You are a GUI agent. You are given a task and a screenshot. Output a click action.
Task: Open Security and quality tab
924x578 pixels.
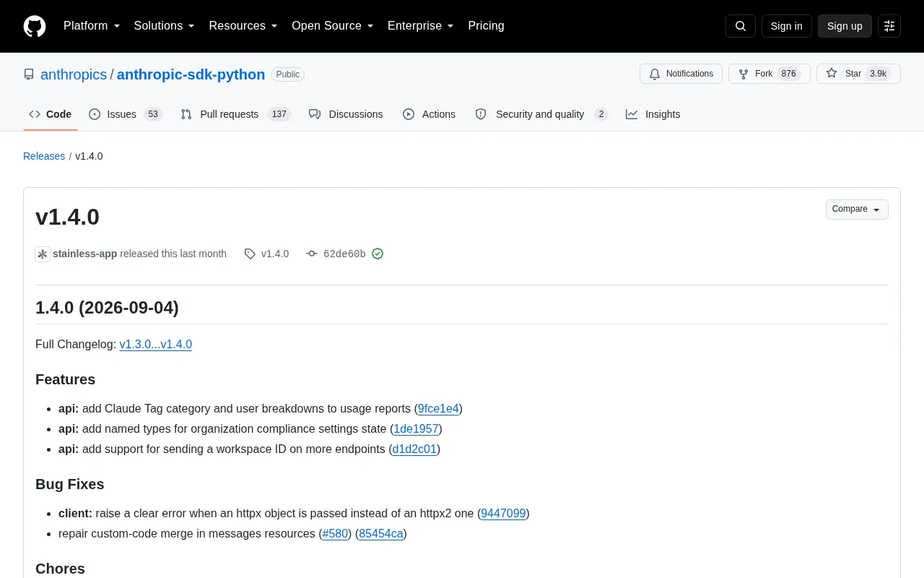click(541, 114)
